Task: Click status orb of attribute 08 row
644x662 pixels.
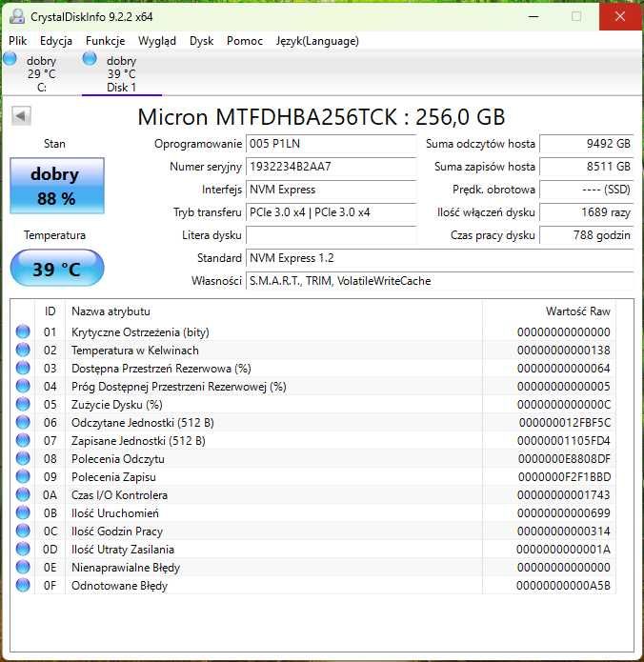Action: [x=23, y=458]
